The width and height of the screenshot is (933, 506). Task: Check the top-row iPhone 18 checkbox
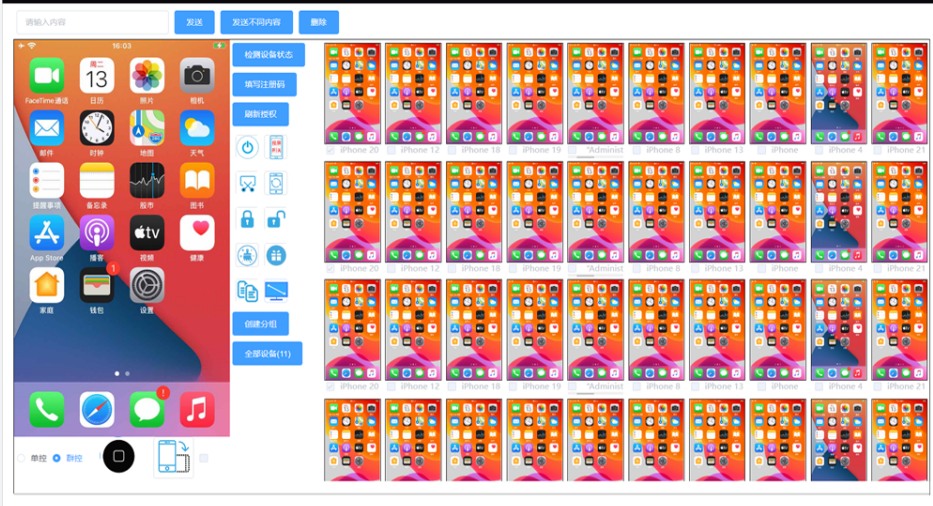tap(452, 151)
